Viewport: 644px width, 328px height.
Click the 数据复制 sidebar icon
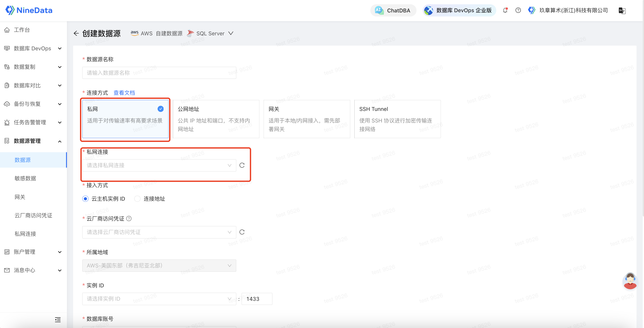point(7,67)
